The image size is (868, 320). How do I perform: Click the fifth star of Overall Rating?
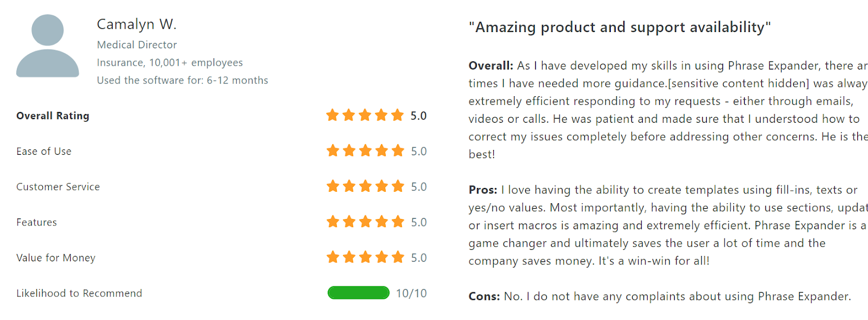[x=398, y=115]
